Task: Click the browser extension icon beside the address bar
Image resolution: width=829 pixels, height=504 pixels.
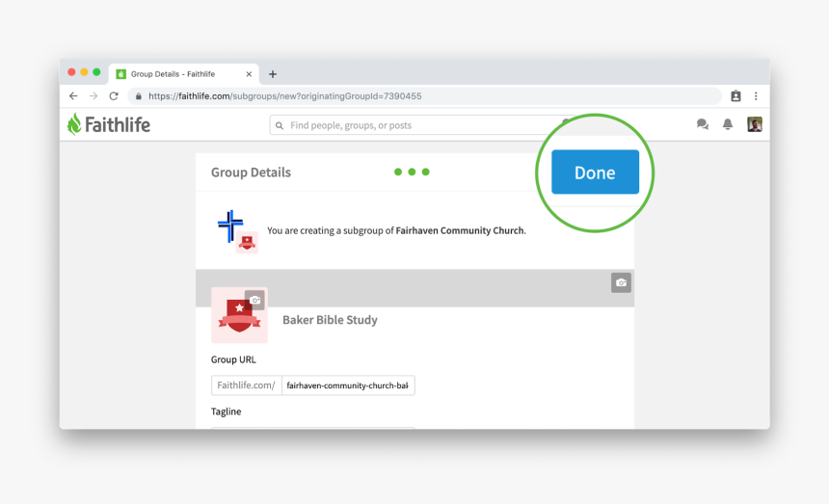Action: pos(735,96)
